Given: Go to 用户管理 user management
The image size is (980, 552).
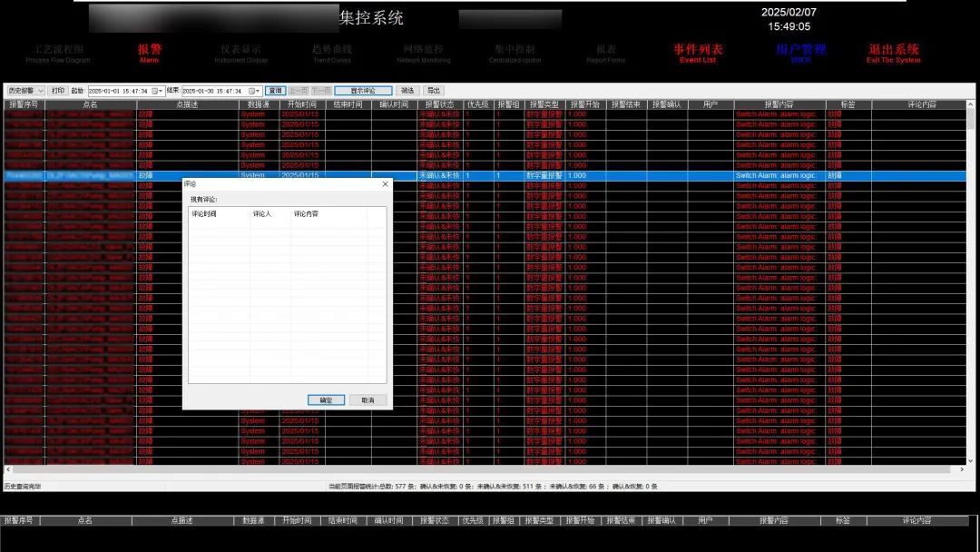Looking at the screenshot, I should [800, 53].
